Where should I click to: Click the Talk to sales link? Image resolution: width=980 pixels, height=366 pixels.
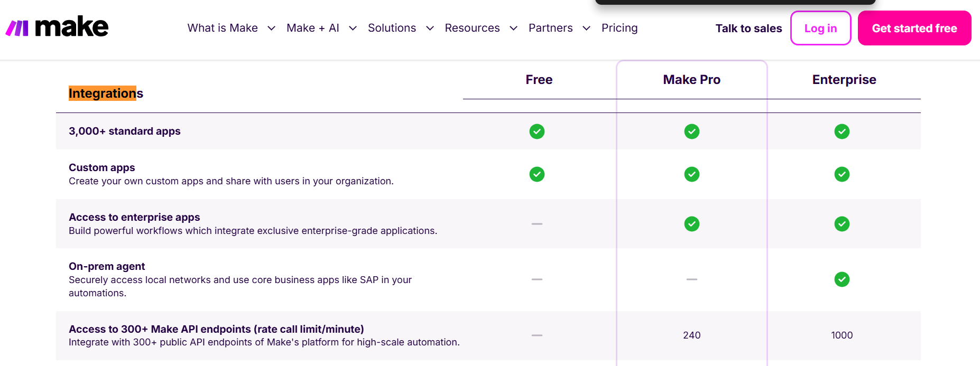748,29
